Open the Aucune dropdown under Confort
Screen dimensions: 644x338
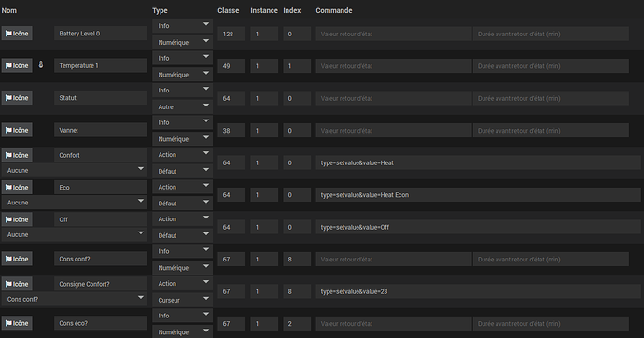[x=75, y=170]
